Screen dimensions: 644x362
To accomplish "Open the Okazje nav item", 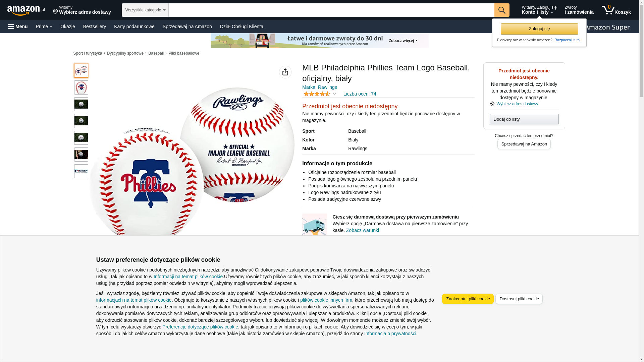I will (68, 26).
